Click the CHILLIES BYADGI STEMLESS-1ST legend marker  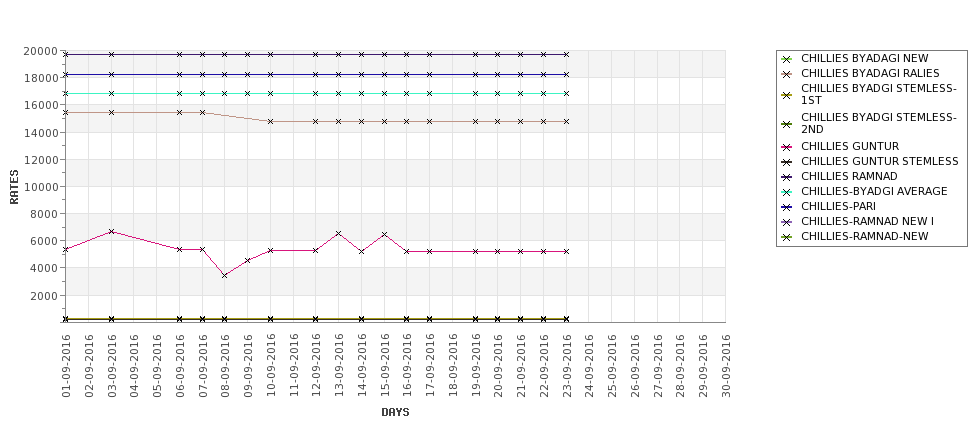[x=787, y=95]
